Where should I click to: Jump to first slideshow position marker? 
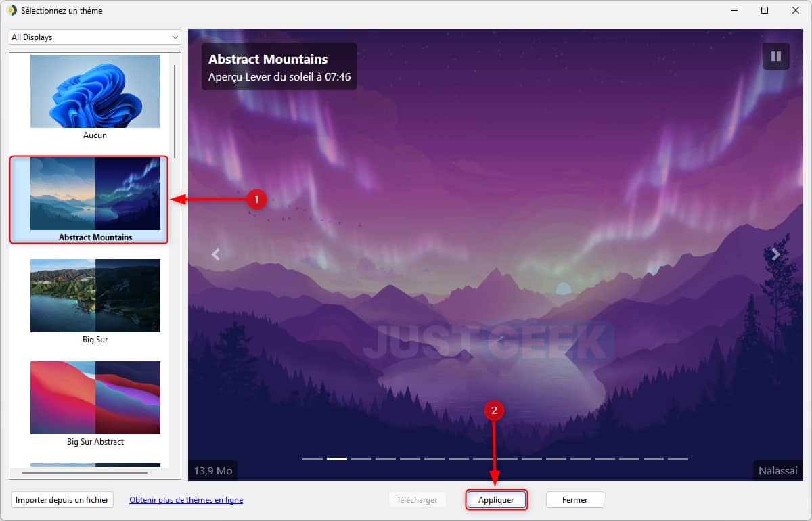(313, 459)
